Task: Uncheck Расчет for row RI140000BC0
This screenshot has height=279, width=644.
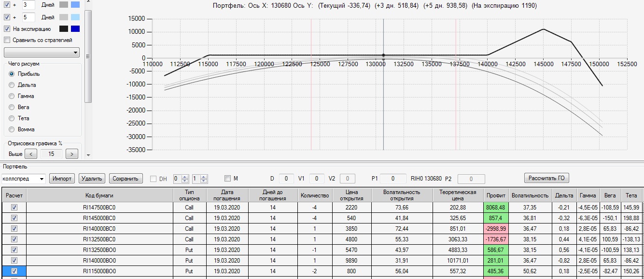Action: (14, 228)
